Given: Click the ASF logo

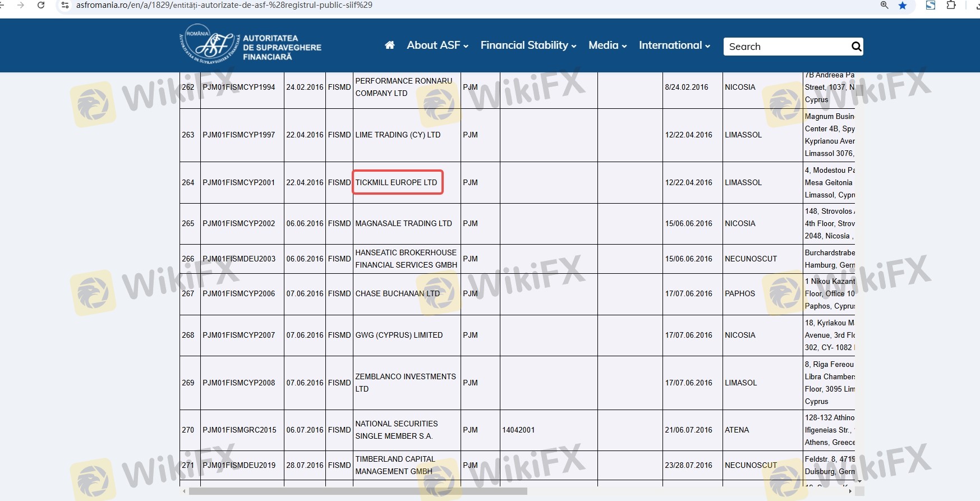Looking at the screenshot, I should click(x=250, y=45).
